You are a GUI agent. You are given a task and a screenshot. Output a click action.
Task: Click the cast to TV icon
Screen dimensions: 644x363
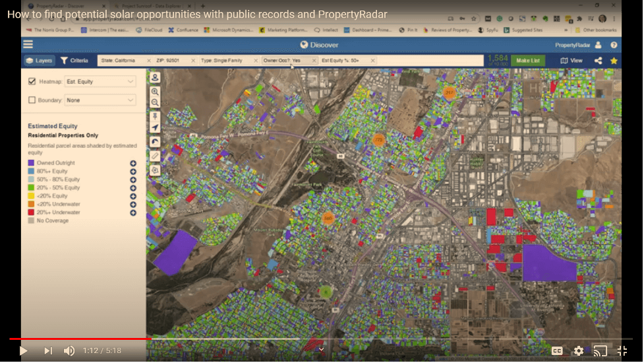[x=600, y=350]
